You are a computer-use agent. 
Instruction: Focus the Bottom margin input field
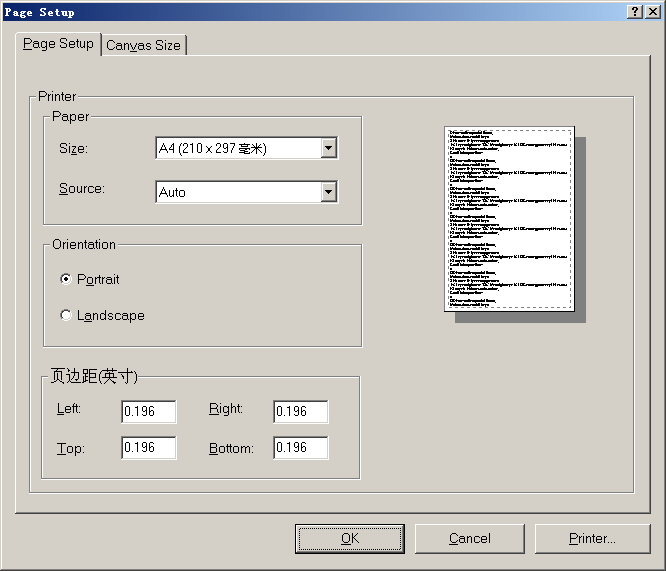[300, 448]
